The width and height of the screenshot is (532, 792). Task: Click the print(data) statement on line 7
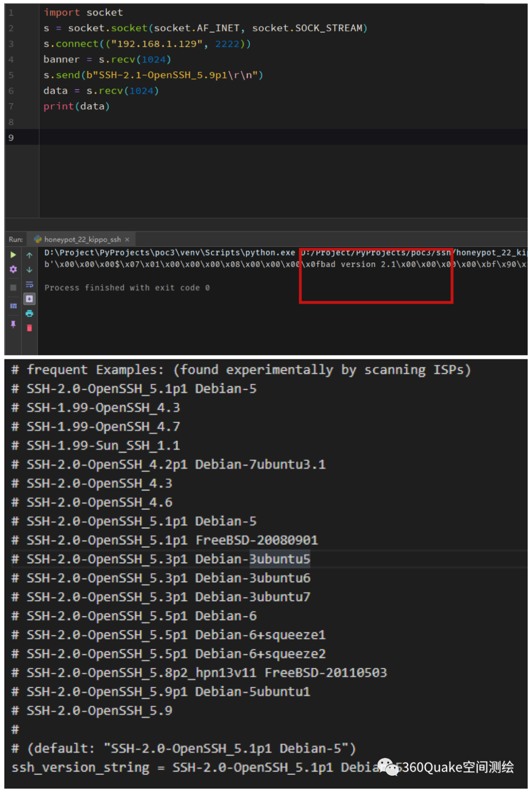[76, 106]
